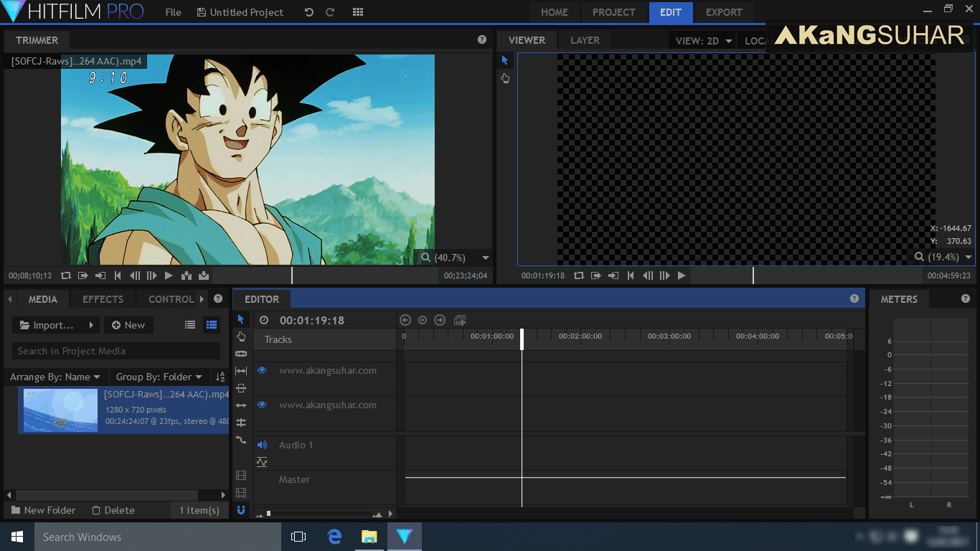Select the Selection tool in the Editor toolbar

pos(241,319)
